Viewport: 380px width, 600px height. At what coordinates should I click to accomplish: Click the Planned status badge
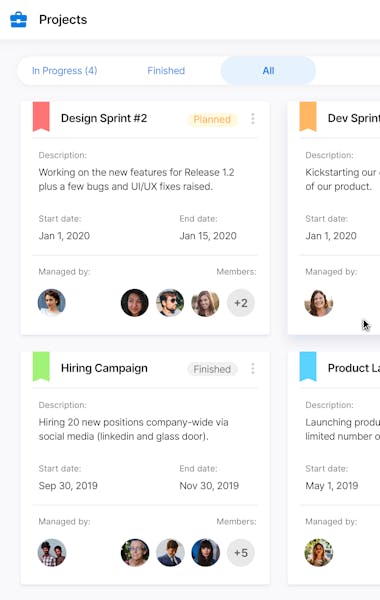pos(212,119)
